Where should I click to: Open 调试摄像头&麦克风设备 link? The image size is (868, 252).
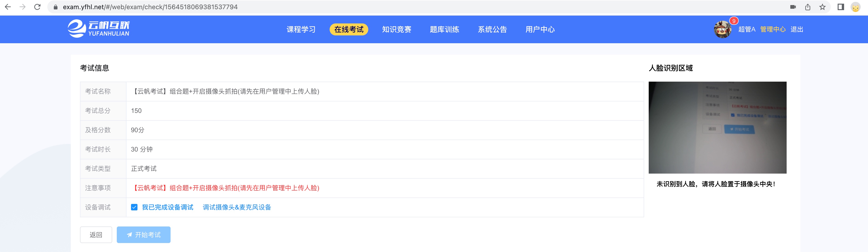(237, 207)
